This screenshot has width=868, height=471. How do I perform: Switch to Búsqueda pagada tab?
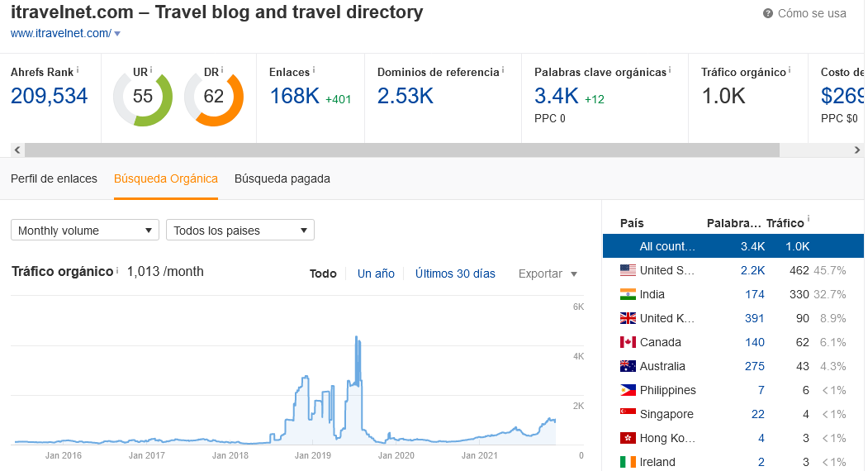tap(282, 179)
